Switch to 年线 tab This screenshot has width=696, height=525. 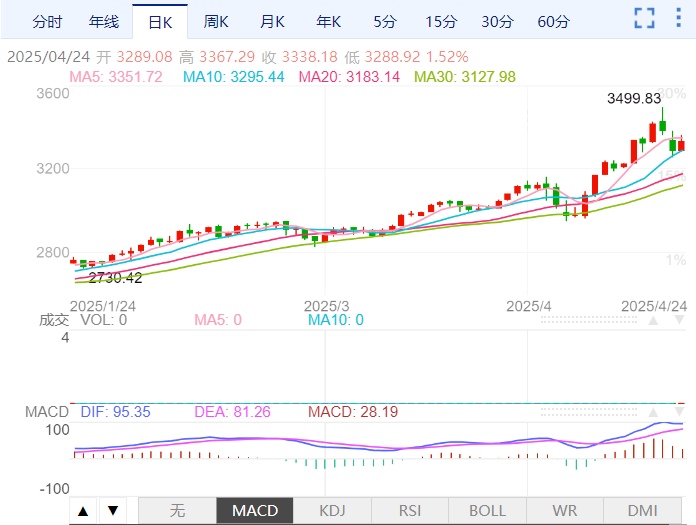coord(103,21)
